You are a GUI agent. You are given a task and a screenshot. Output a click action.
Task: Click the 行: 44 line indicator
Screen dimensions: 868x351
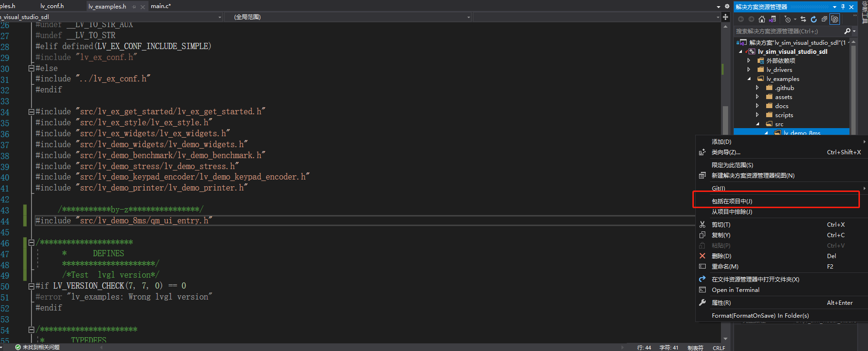tap(644, 348)
